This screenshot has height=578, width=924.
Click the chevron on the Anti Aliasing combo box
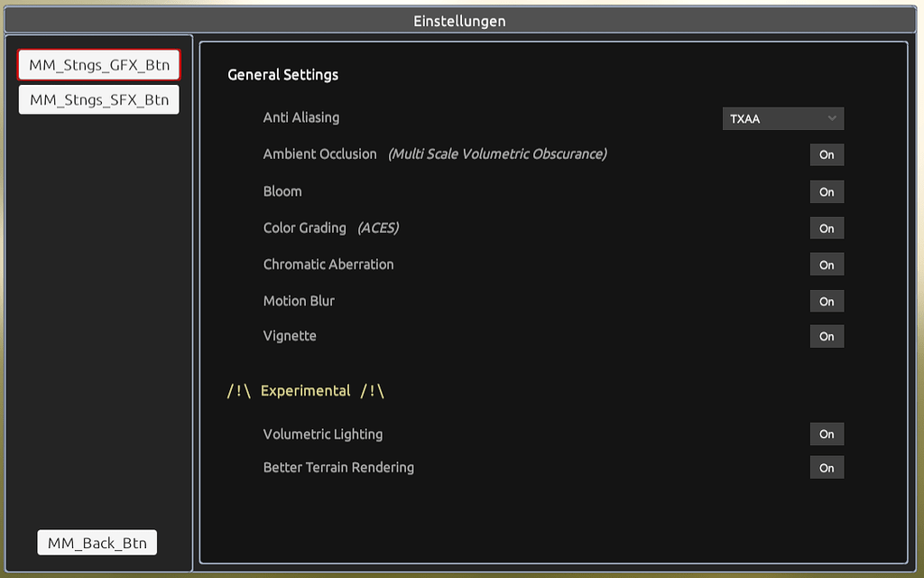point(834,118)
